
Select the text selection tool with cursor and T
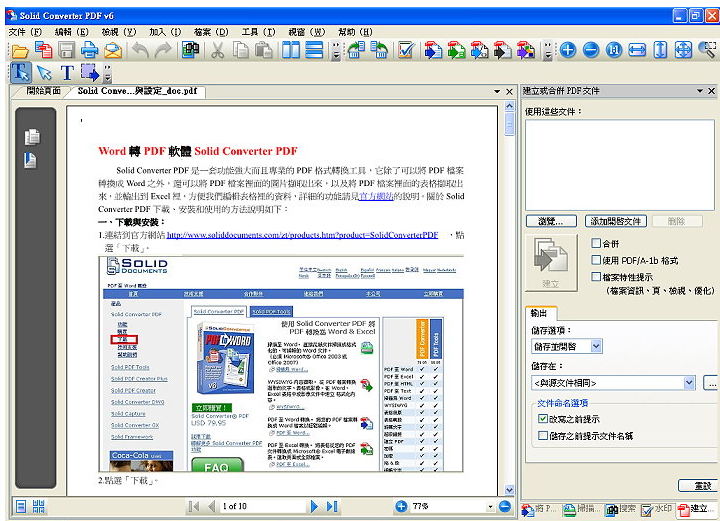[21, 73]
